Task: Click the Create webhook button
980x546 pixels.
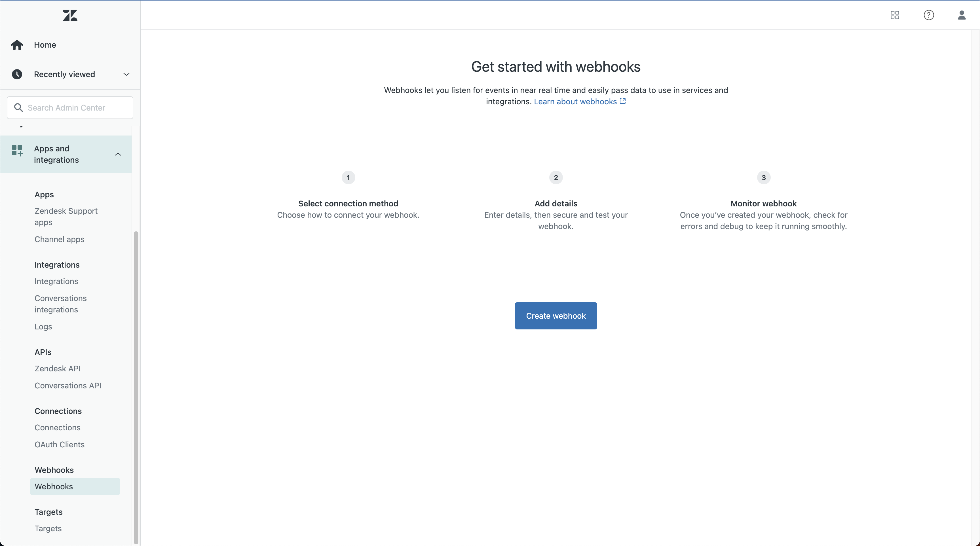Action: tap(556, 316)
